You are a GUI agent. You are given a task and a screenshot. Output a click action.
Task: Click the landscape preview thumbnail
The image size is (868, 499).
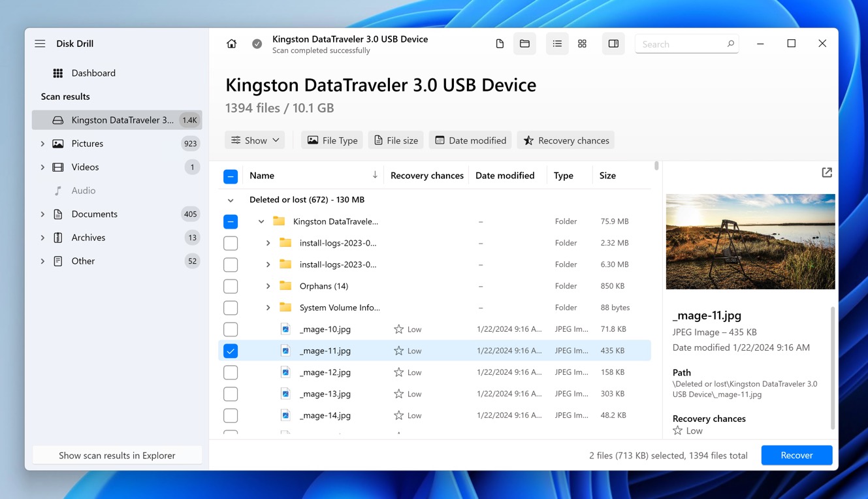pyautogui.click(x=750, y=242)
